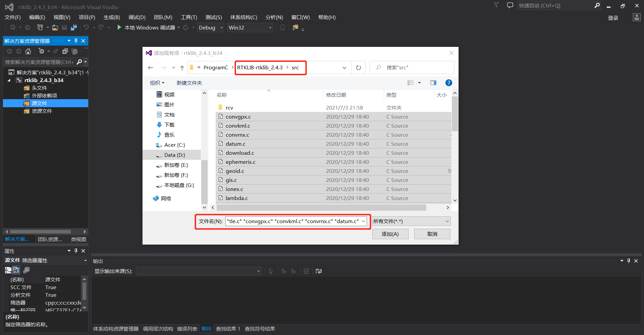Open the 调试(D) menu
Viewport: 644px width, 335px height.
(137, 17)
